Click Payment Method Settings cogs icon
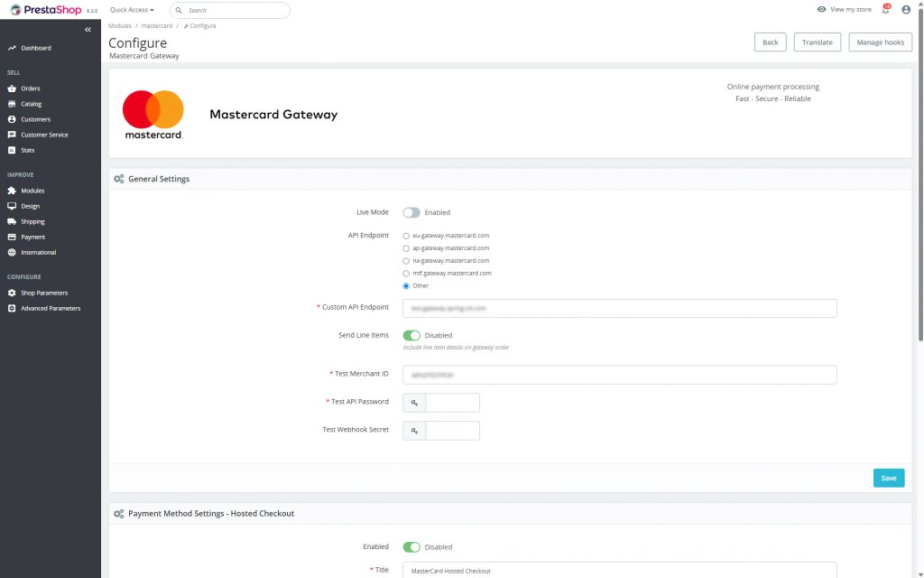Image resolution: width=924 pixels, height=578 pixels. coord(119,514)
